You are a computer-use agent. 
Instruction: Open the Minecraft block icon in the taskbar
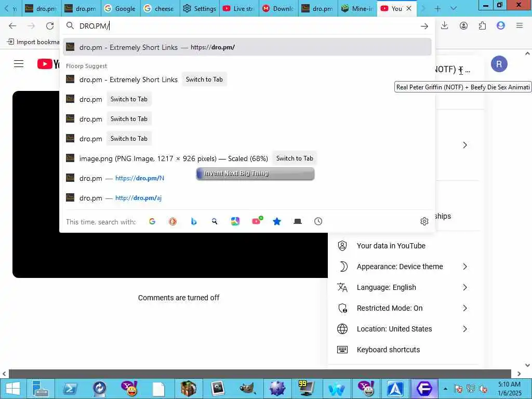pyautogui.click(x=188, y=389)
